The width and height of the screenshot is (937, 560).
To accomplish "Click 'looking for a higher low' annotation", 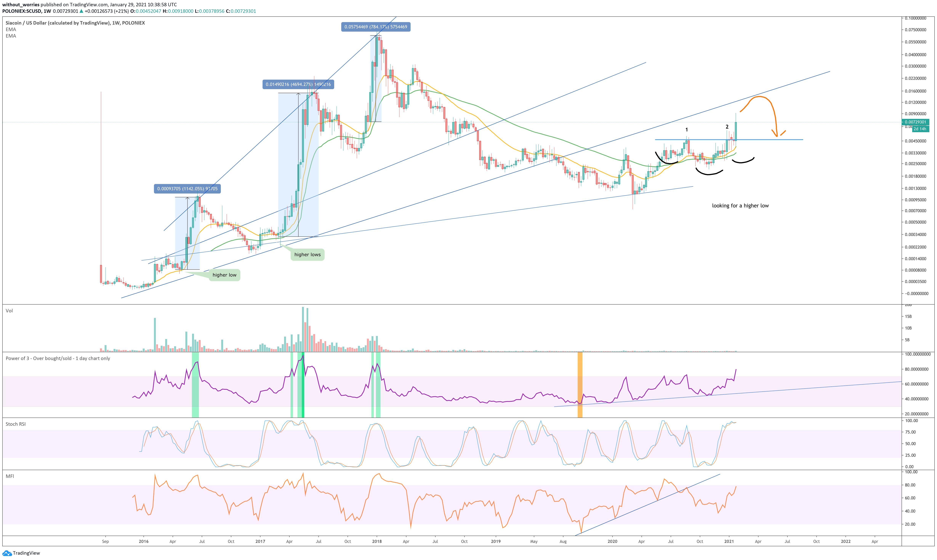I will point(740,206).
